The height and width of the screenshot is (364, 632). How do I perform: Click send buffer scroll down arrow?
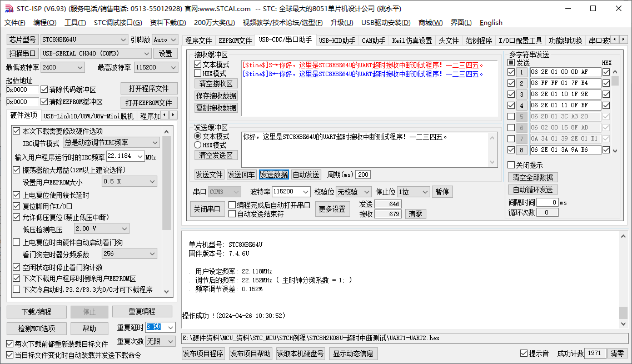tap(492, 162)
